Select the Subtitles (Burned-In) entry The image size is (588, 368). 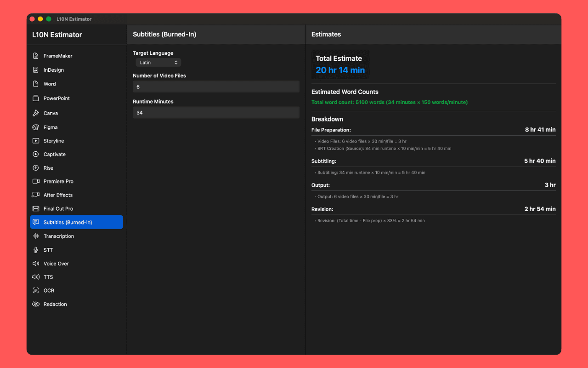pos(67,222)
